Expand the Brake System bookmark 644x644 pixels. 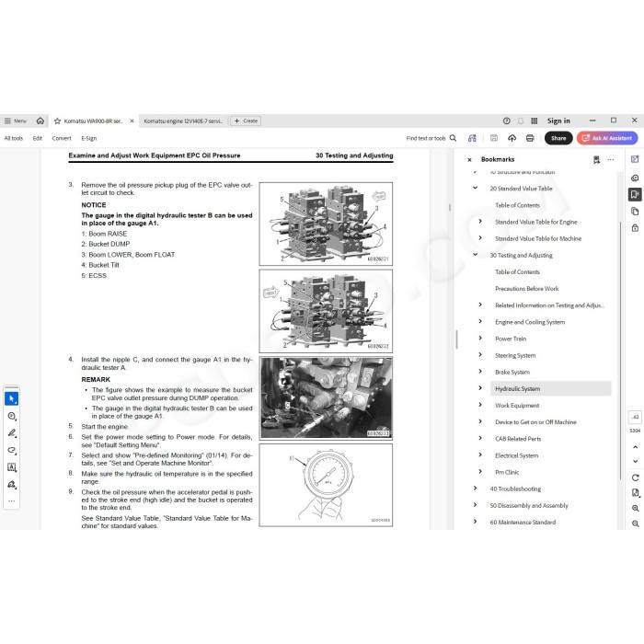(480, 372)
